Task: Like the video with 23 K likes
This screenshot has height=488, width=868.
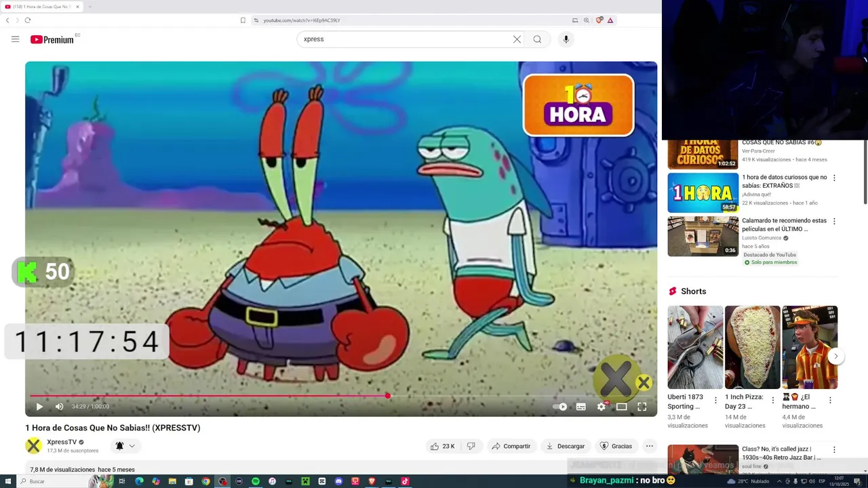Action: (441, 446)
